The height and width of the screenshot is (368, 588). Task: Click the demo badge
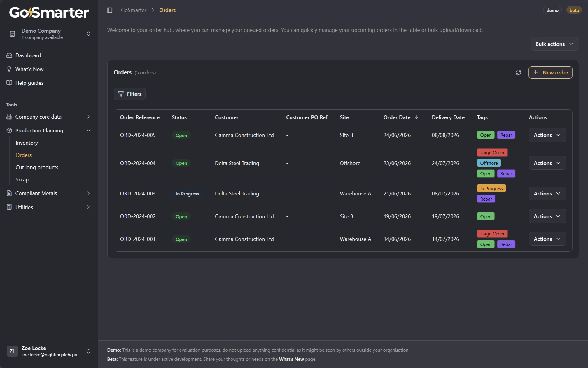552,10
